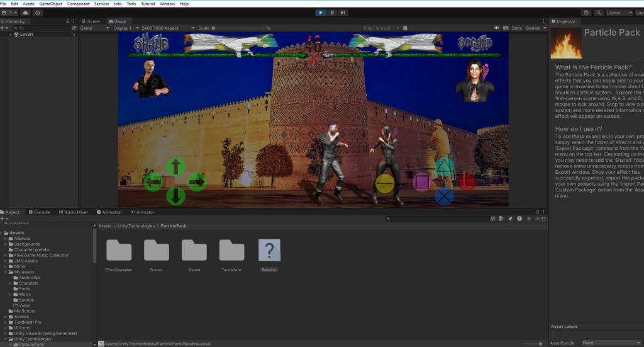Open the Animation tab

(109, 212)
